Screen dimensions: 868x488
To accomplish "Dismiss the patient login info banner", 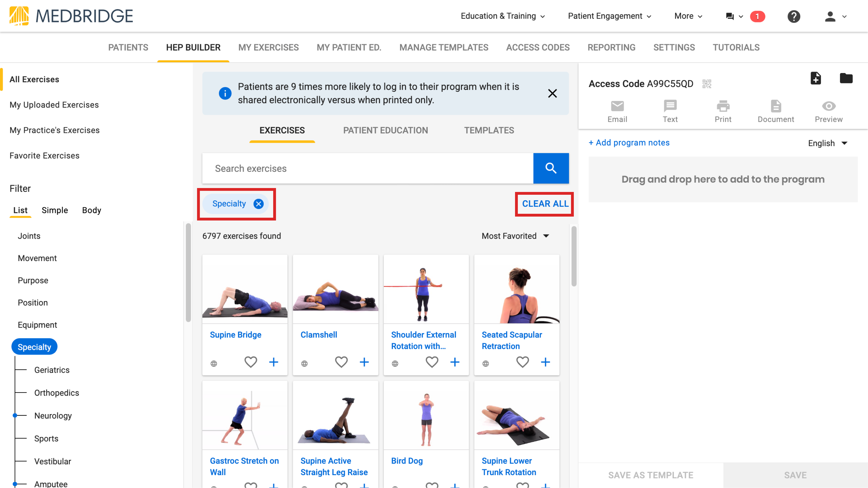I will 552,93.
